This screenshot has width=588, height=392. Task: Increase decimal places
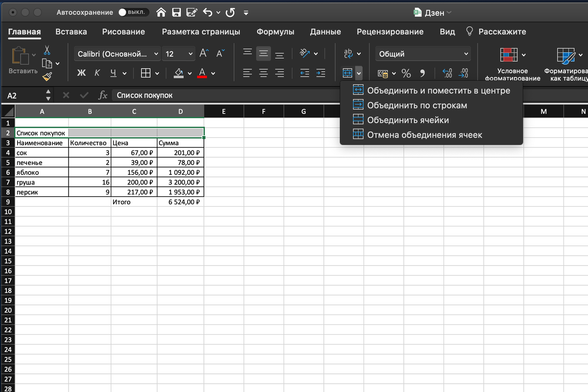click(x=447, y=73)
